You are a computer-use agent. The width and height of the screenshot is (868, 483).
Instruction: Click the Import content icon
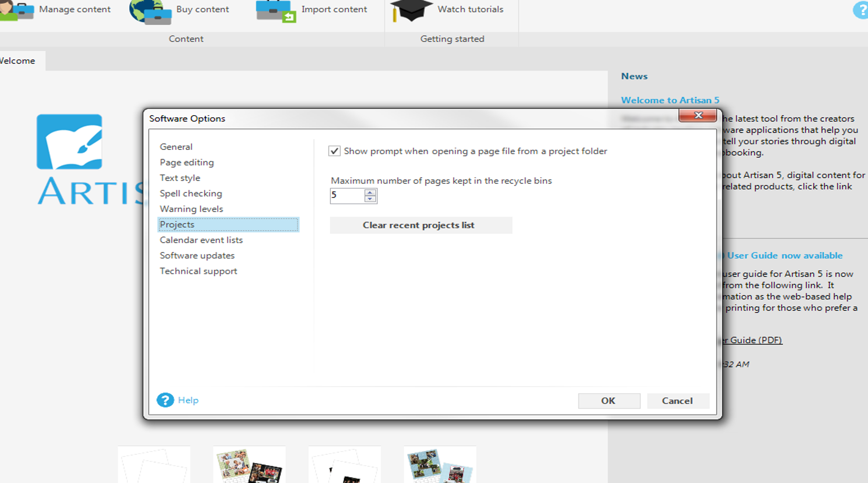tap(276, 11)
